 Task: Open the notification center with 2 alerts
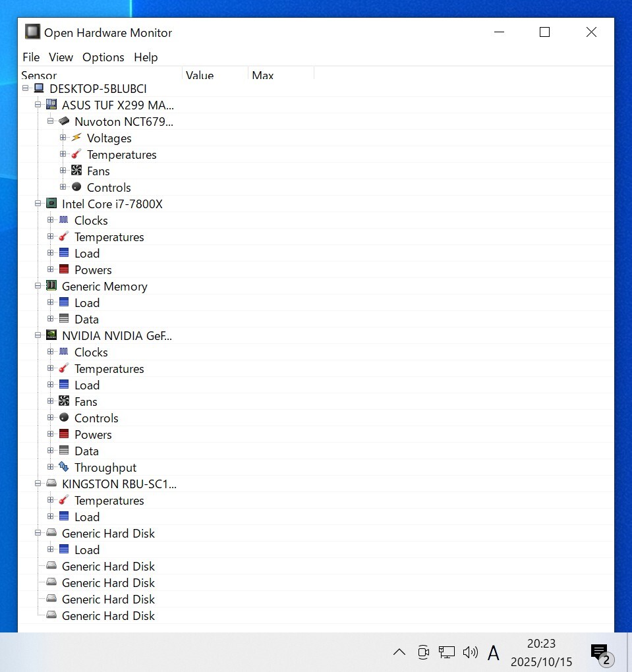click(x=602, y=654)
